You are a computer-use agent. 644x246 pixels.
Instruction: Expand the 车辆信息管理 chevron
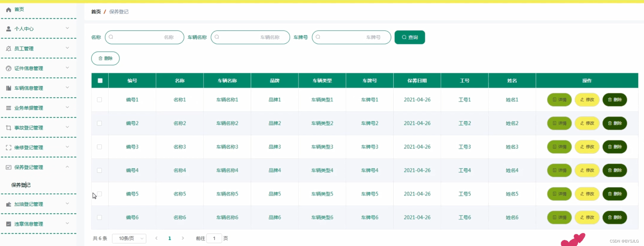(x=67, y=88)
